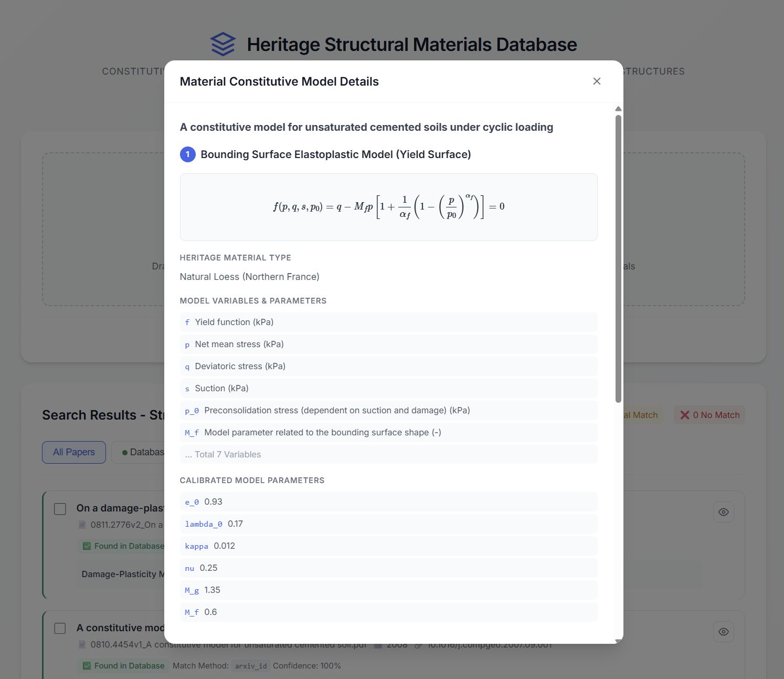Close the Material Constitutive Model Details dialog
The height and width of the screenshot is (679, 784).
coord(597,81)
